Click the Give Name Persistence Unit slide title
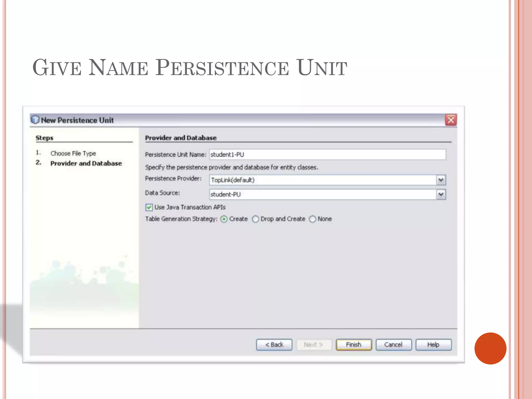Image resolution: width=532 pixels, height=399 pixels. 190,68
